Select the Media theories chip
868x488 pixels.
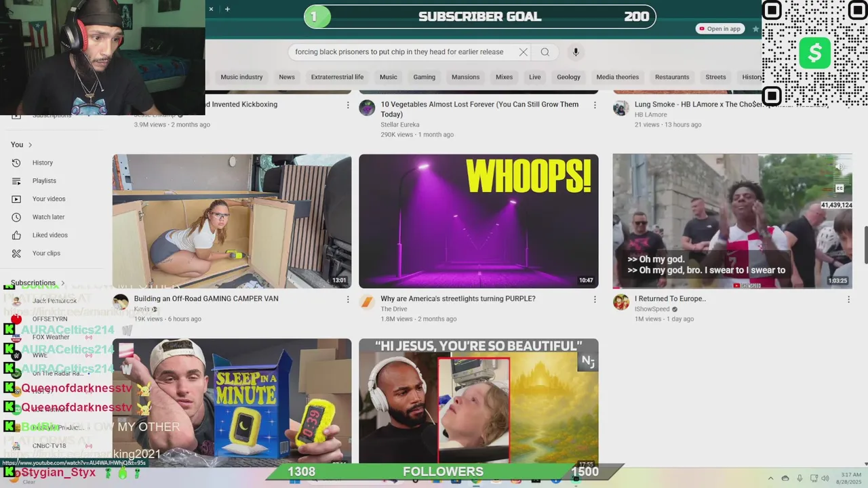tap(618, 77)
